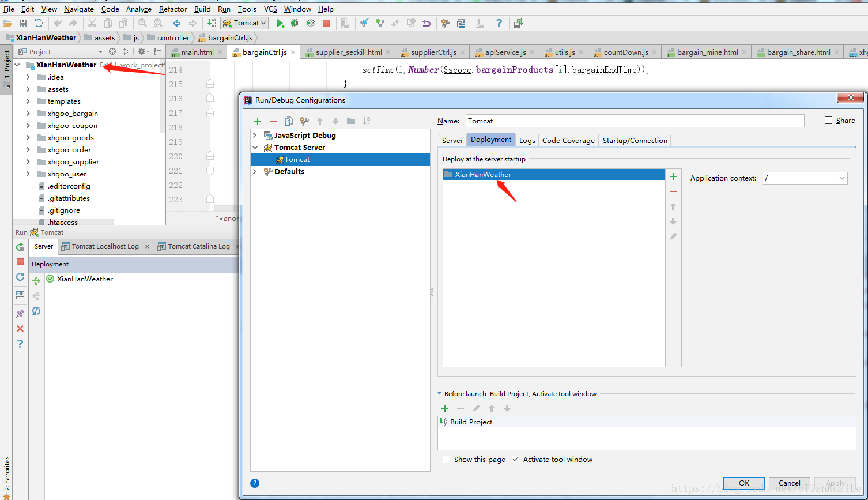Screen dimensions: 868x500
Task: Remove configuration with red minus in dialog
Action: pos(273,121)
